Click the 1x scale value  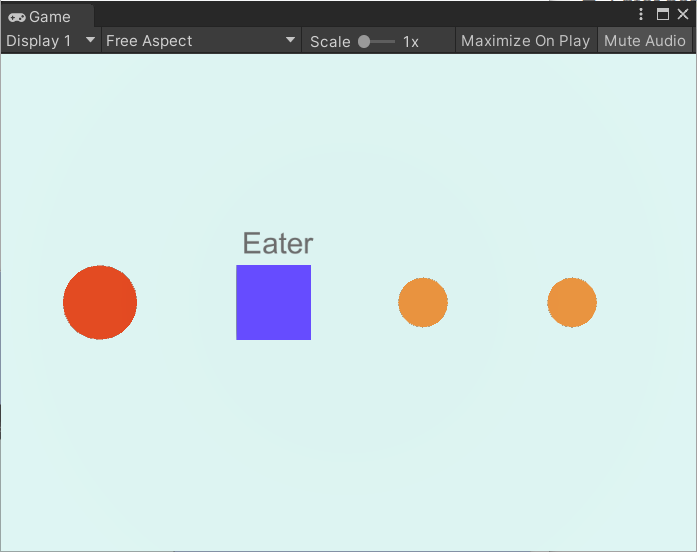411,42
